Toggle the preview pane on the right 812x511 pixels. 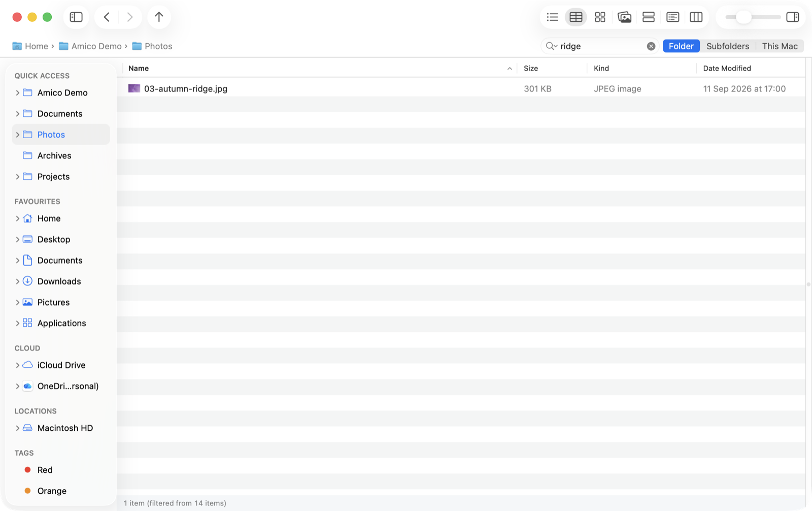(x=793, y=17)
